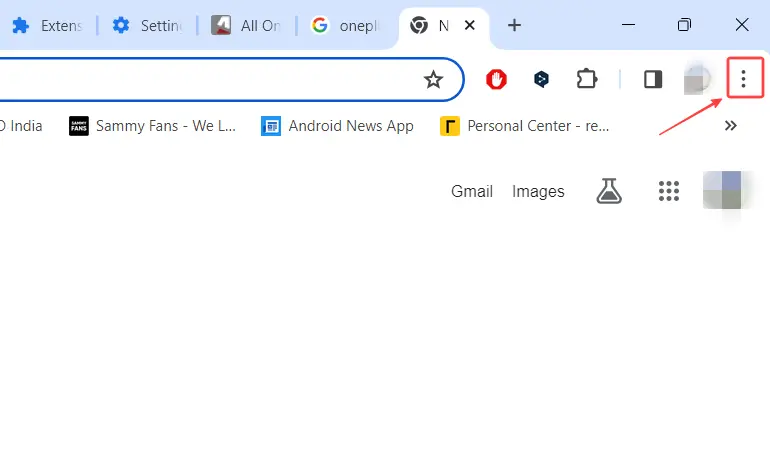Open the Extensions puzzle piece menu

tap(587, 80)
